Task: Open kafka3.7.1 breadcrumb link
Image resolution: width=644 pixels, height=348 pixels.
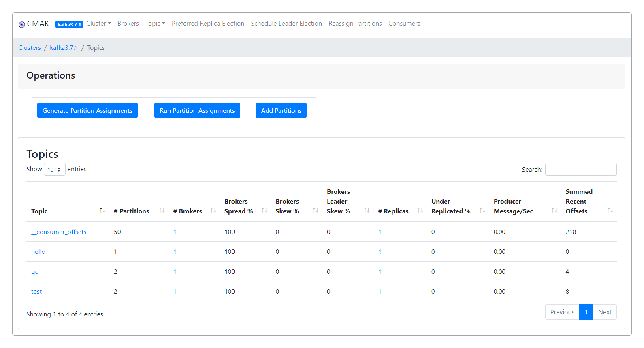Action: coord(64,48)
